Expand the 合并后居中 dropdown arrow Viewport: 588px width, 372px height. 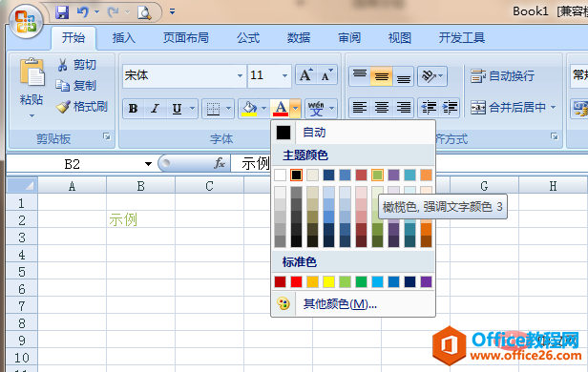[x=553, y=108]
